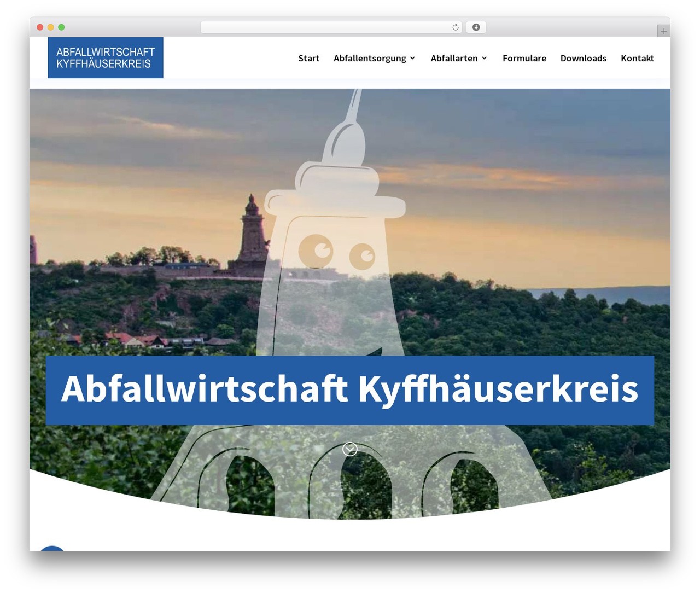Image resolution: width=700 pixels, height=593 pixels.
Task: Minimize the window with the yellow button
Action: (x=51, y=27)
